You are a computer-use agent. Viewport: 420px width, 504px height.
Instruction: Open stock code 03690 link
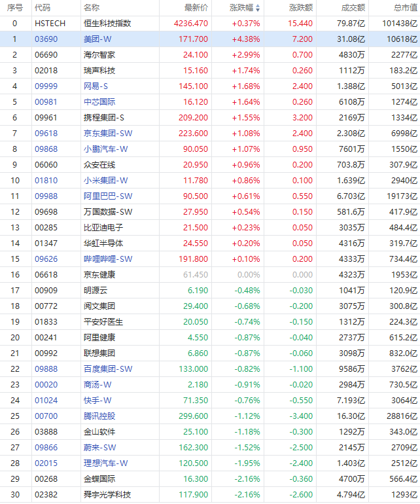(x=46, y=39)
